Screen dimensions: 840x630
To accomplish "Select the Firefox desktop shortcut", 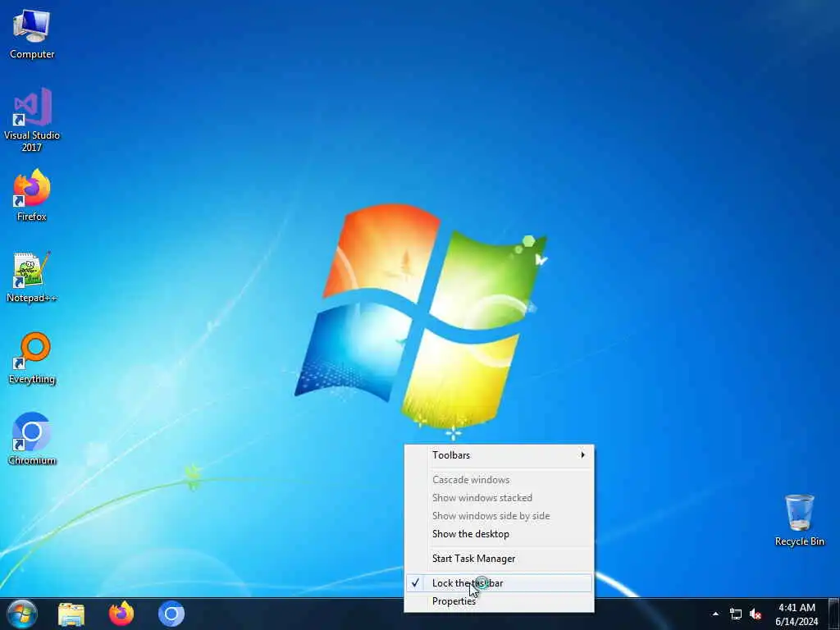I will pos(32,195).
